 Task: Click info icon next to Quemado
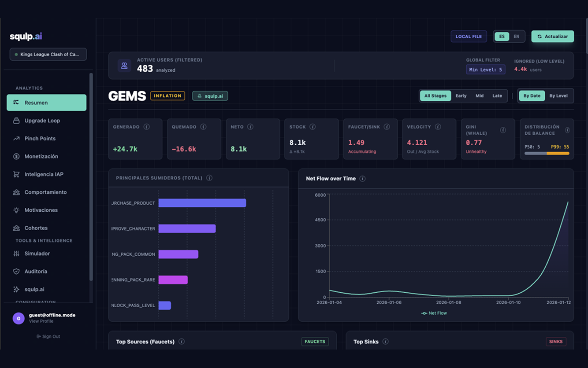[x=204, y=127]
